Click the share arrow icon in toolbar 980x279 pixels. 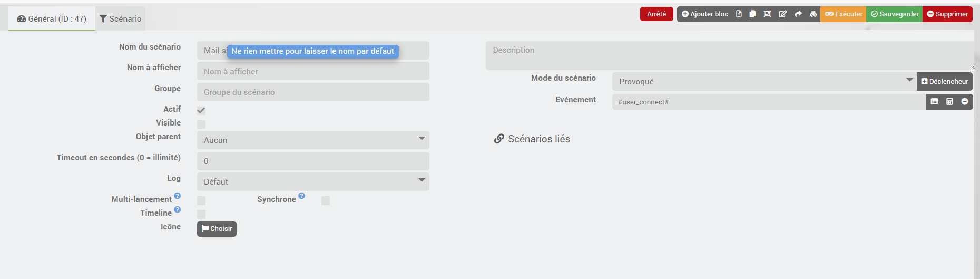pos(798,14)
